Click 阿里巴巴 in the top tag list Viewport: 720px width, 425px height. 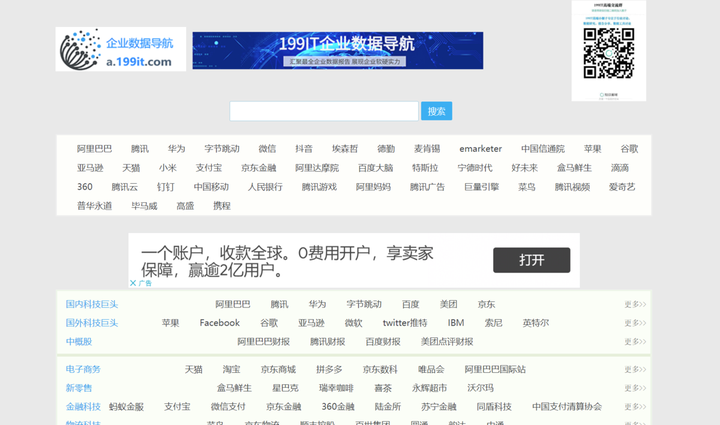[x=95, y=149]
